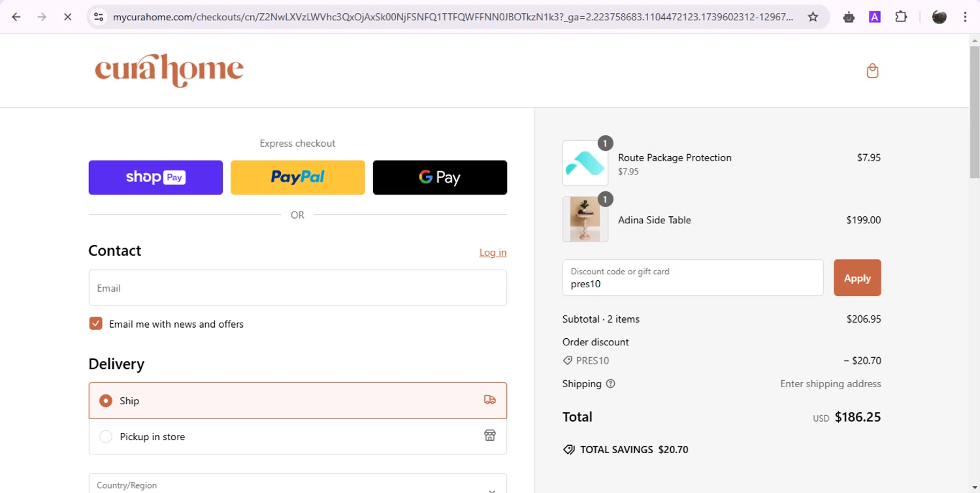The width and height of the screenshot is (980, 493).
Task: Pay with Shop Pay
Action: coord(155,178)
